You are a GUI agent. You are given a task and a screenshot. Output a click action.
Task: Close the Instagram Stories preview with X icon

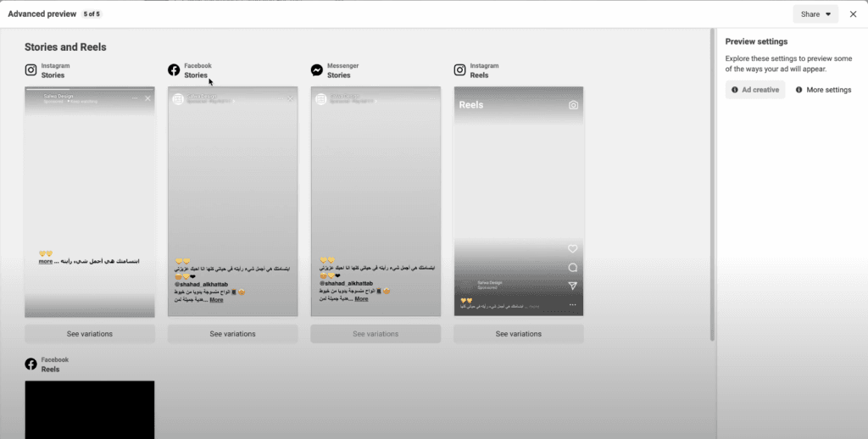tap(147, 98)
